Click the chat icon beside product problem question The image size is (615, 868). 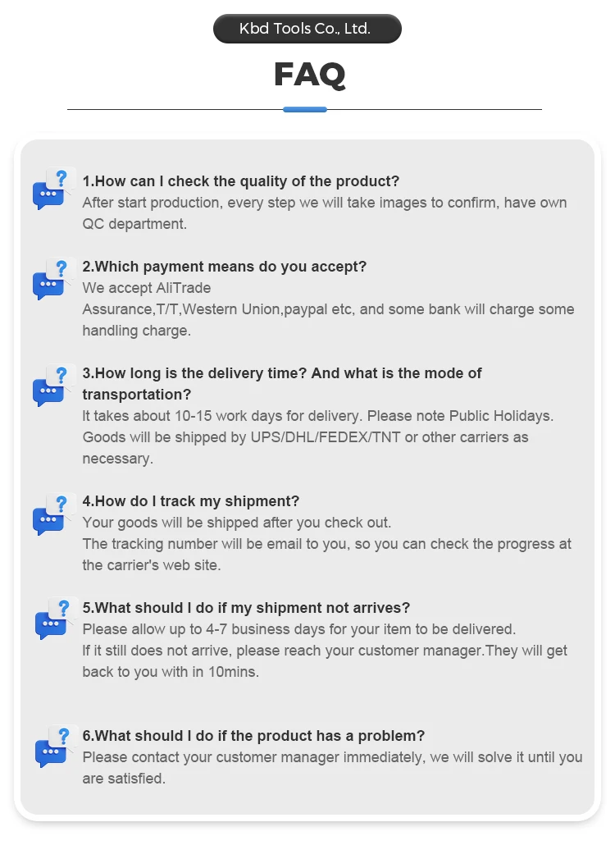[x=55, y=747]
